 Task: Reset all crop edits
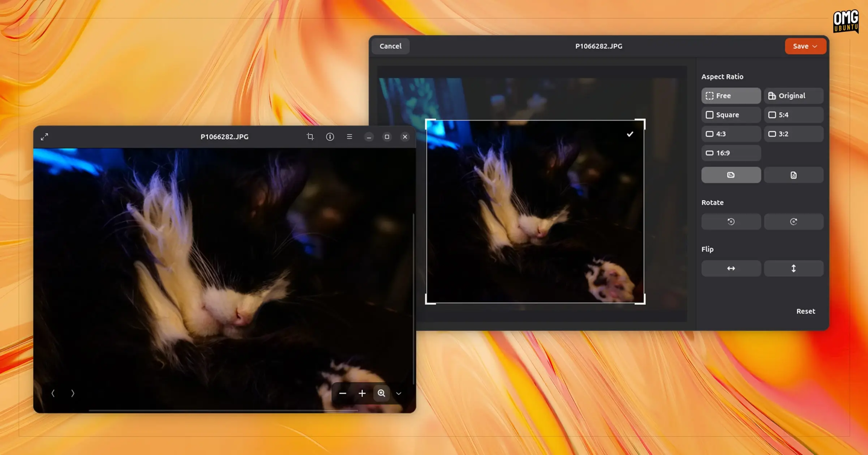805,312
